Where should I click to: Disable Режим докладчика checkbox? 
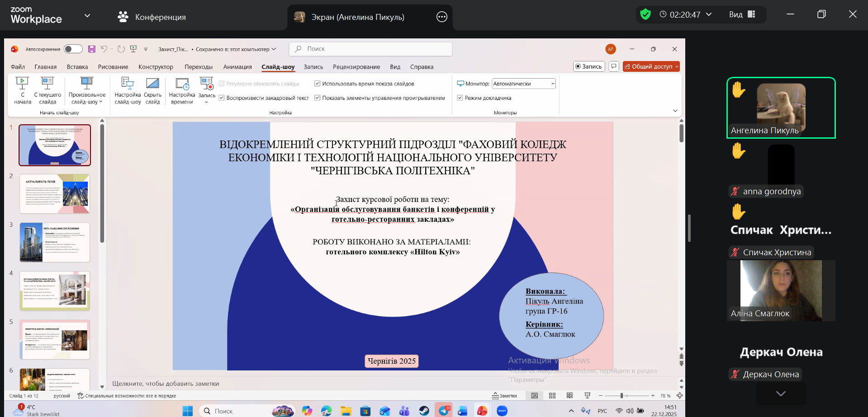coord(460,98)
